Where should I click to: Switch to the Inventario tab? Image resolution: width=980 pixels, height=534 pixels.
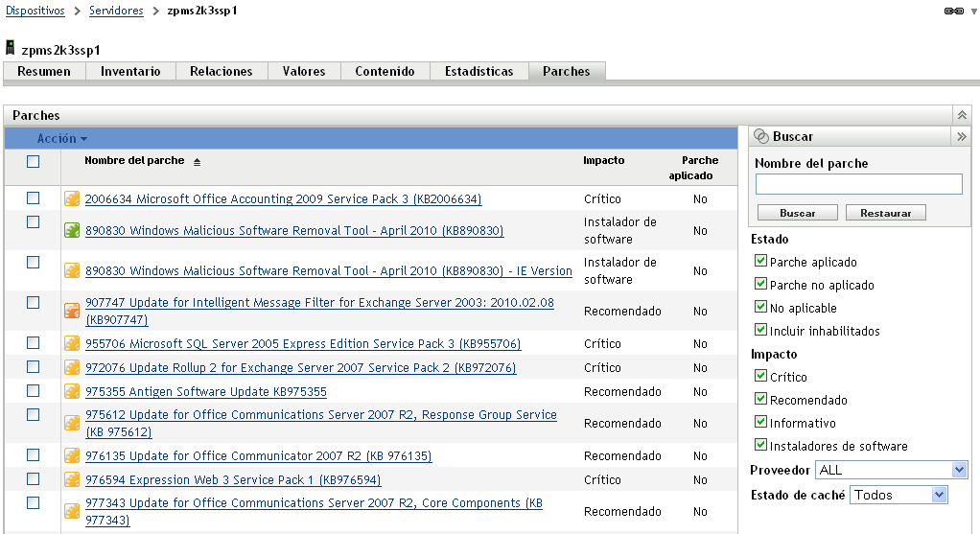point(130,71)
